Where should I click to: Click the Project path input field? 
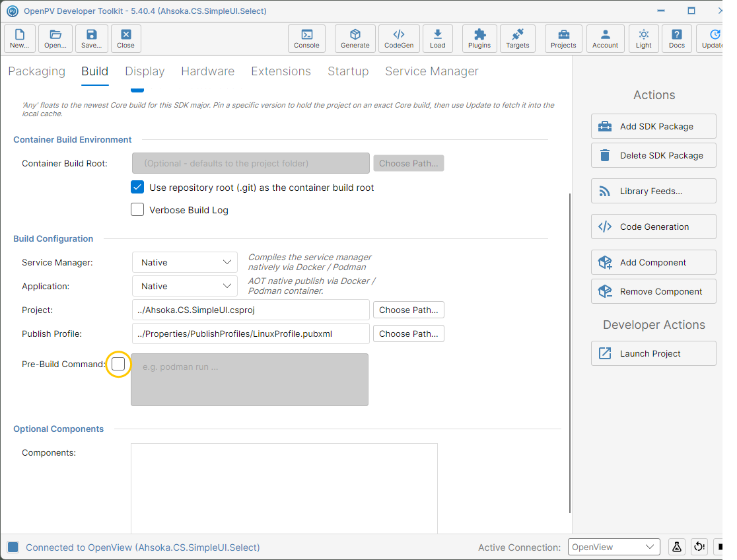[x=250, y=310]
